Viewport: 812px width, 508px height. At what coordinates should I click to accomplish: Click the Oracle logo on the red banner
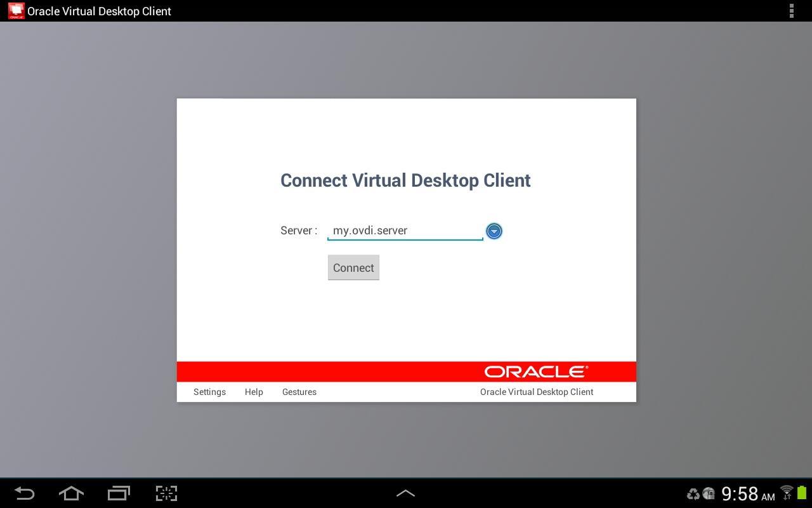[x=535, y=371]
